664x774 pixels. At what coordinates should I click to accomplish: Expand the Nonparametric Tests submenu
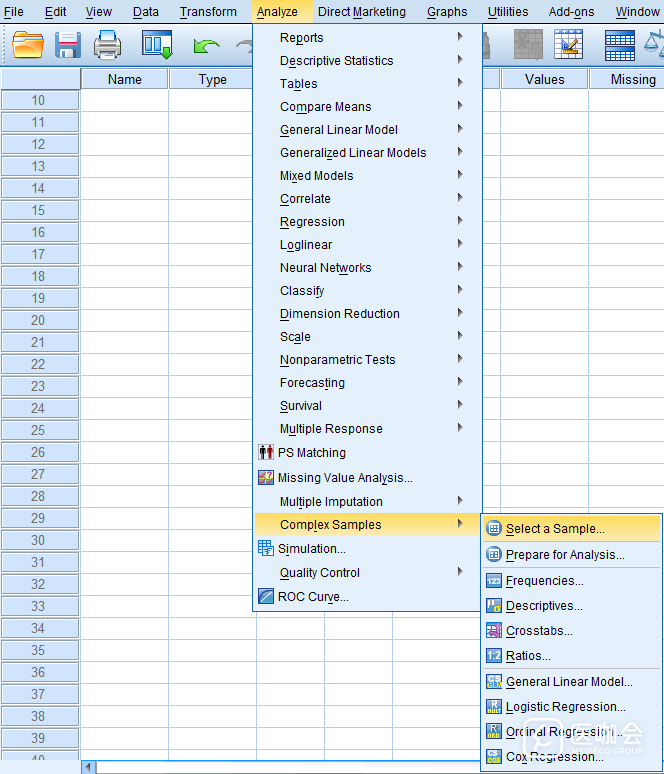(337, 360)
